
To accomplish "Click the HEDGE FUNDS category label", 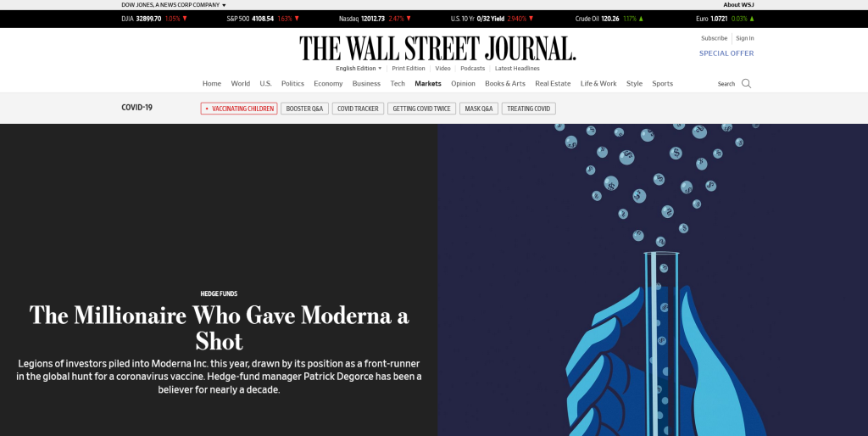I will pos(219,294).
